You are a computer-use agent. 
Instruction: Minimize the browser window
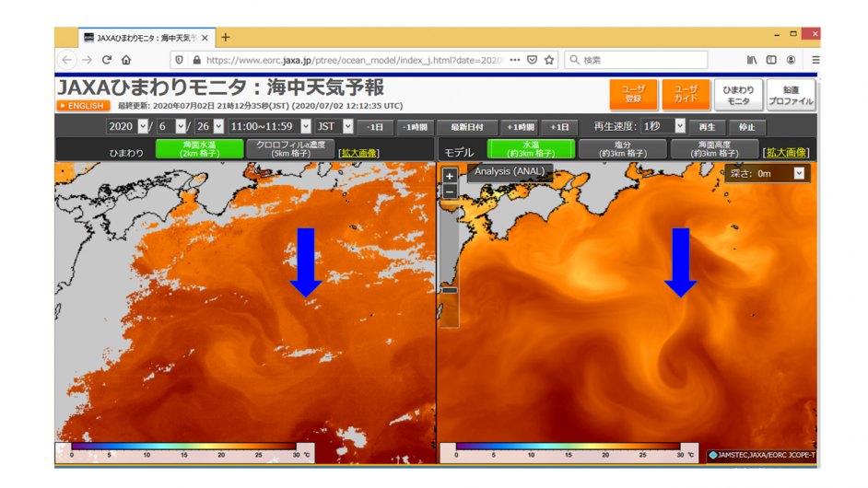click(x=777, y=34)
